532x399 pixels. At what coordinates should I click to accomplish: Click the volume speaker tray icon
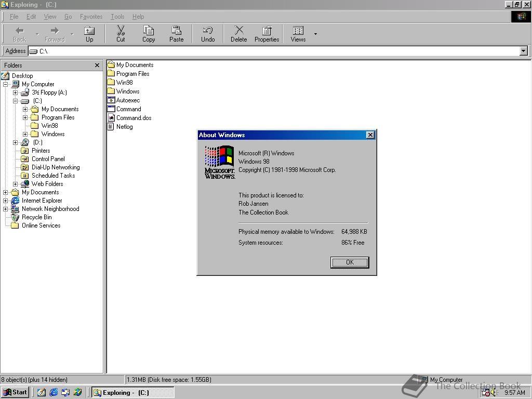493,393
